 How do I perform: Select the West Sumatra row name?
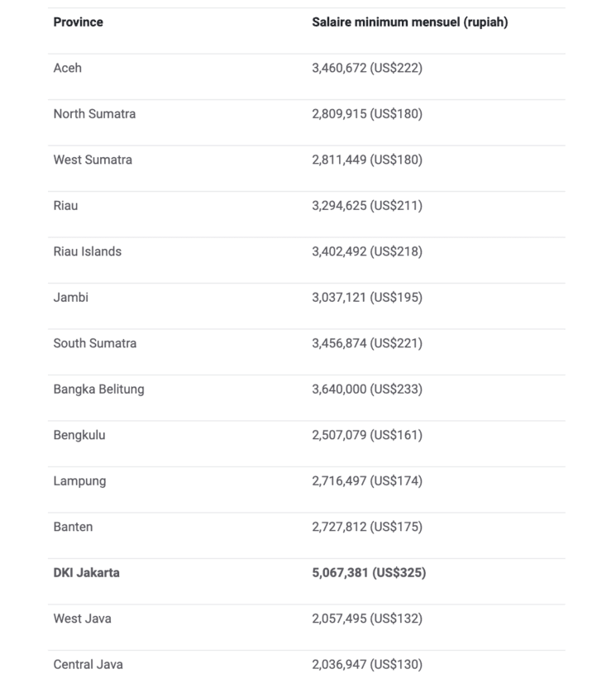coord(93,160)
